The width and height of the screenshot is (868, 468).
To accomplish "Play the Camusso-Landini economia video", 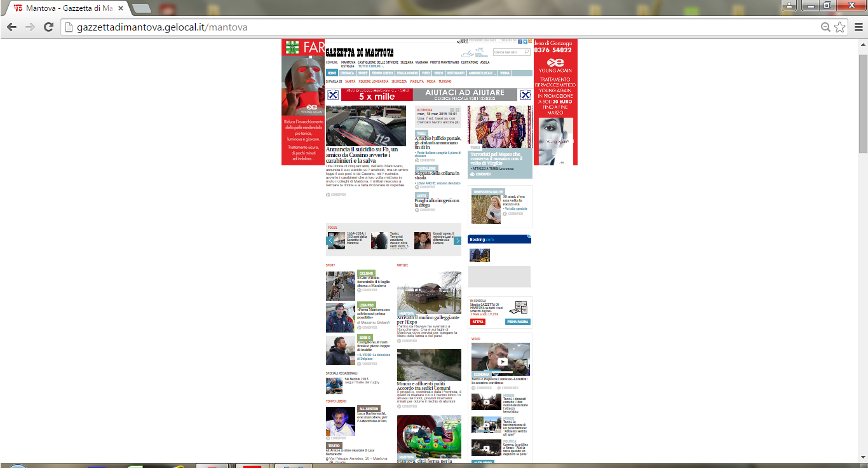I will point(502,361).
